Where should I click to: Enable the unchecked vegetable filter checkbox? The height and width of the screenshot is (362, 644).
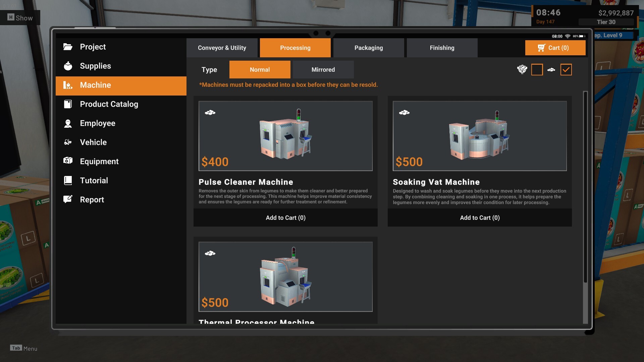537,69
